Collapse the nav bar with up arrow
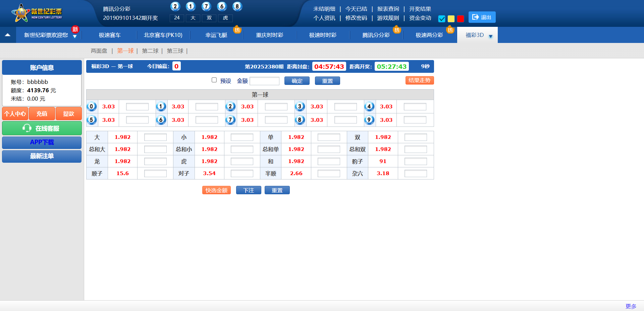Screen dimensions: 644x311 click(8, 35)
